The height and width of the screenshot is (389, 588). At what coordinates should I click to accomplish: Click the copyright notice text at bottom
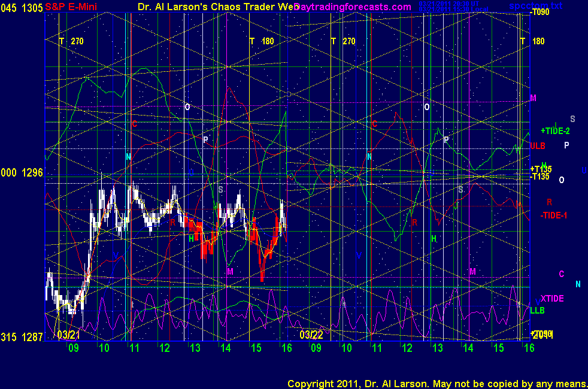[437, 383]
